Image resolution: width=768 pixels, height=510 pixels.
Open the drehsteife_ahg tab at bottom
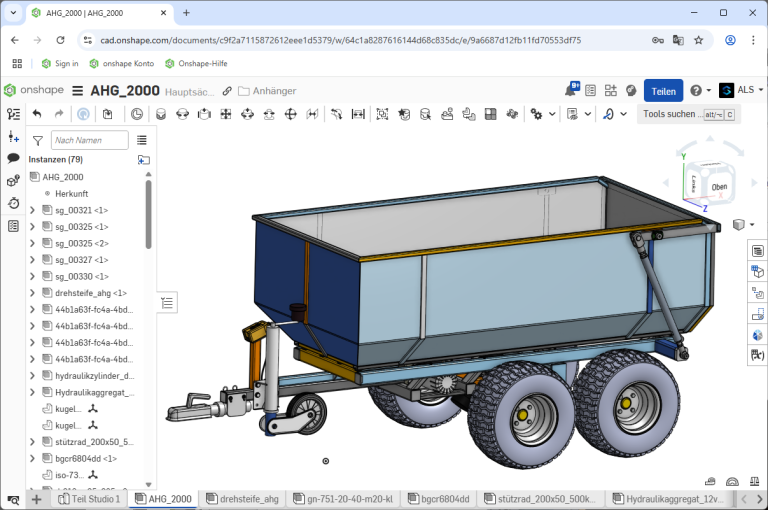[x=245, y=498]
